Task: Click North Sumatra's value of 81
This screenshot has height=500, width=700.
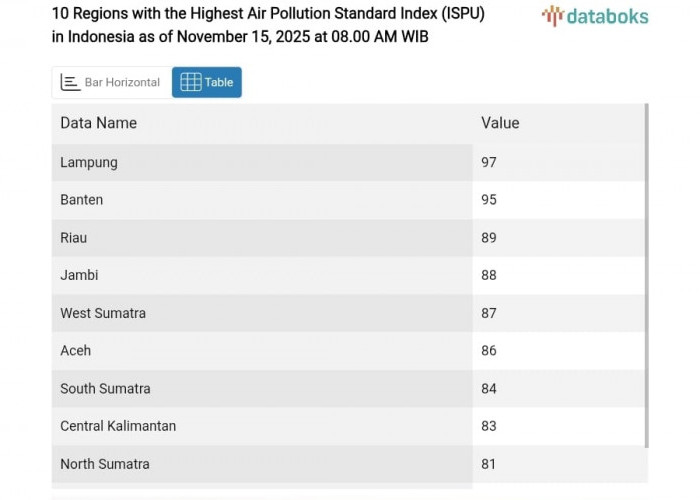Action: (489, 464)
